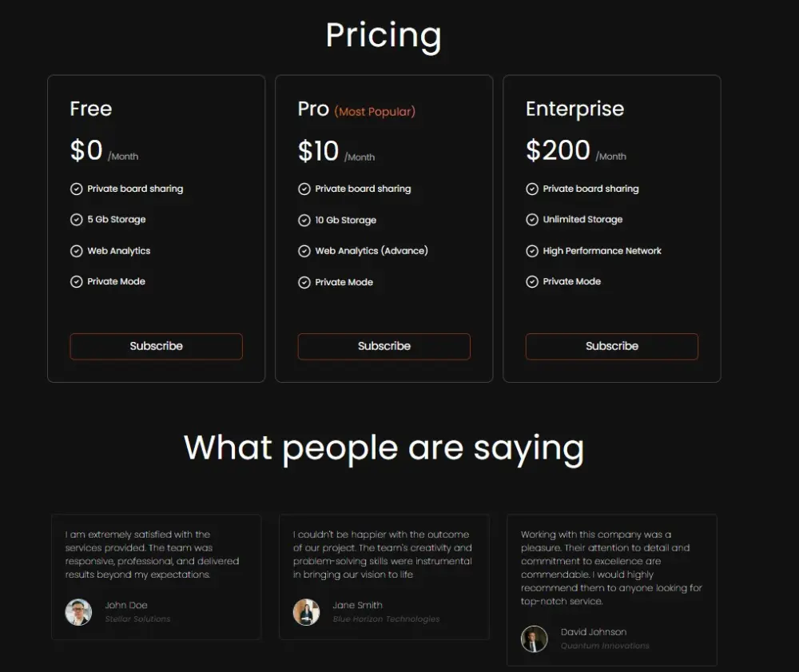
Task: Select David Johnson's avatar image
Action: point(534,638)
